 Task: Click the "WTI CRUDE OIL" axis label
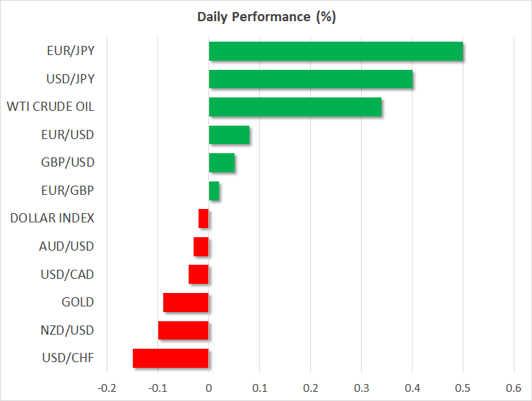point(50,107)
